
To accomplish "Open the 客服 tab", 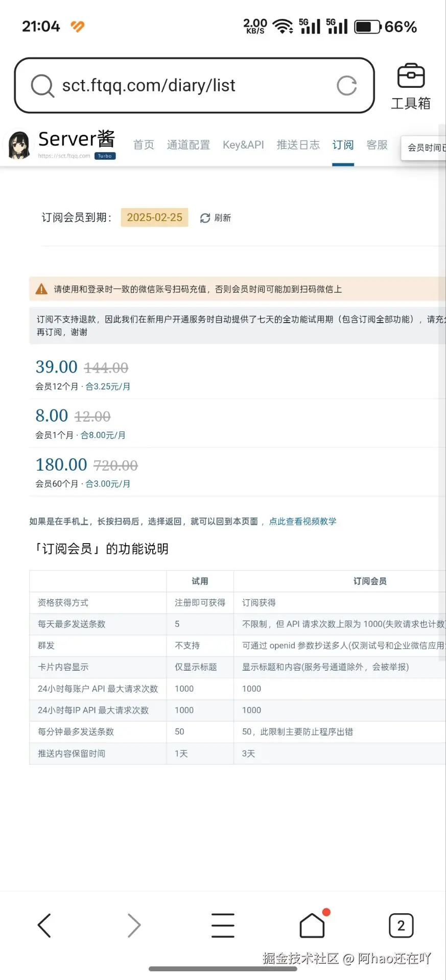I will click(x=377, y=145).
